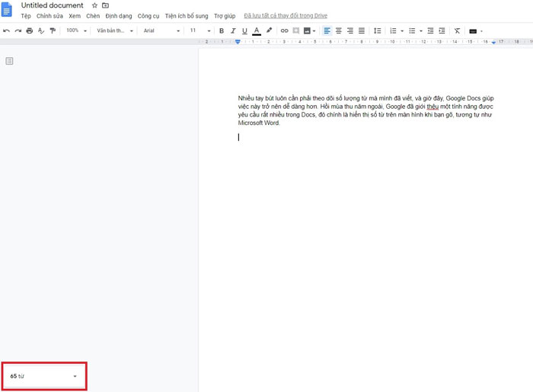The height and width of the screenshot is (392, 533).
Task: Open the Trợ giúp menu
Action: 225,16
